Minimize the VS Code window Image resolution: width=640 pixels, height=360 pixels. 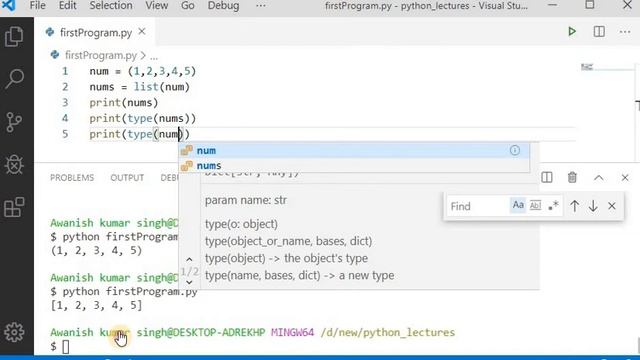(x=552, y=5)
